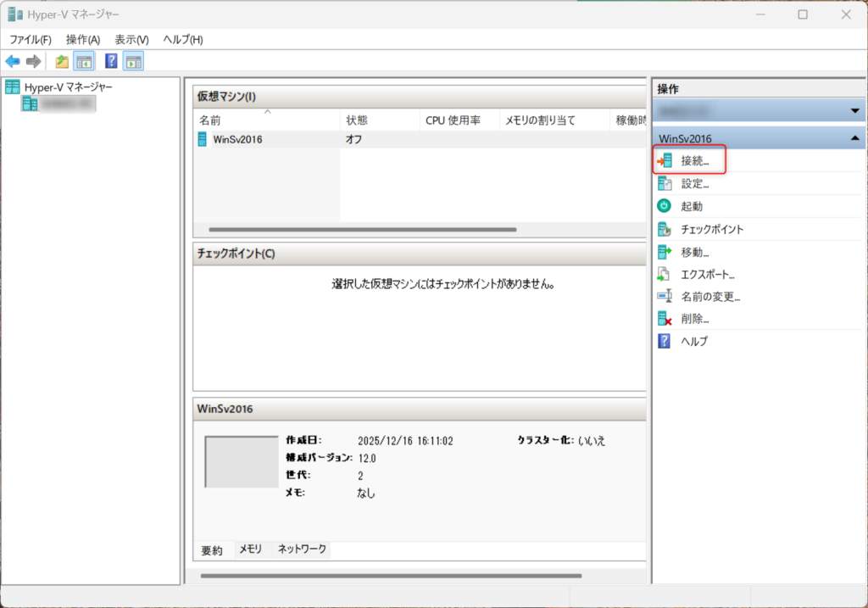Click the back arrow toolbar icon
868x608 pixels.
point(13,61)
